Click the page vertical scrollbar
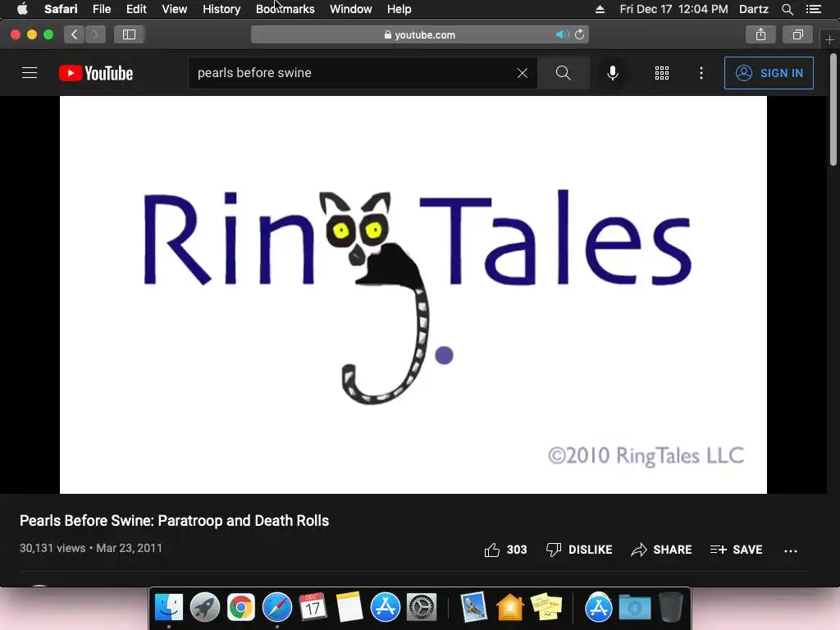 coord(833,110)
